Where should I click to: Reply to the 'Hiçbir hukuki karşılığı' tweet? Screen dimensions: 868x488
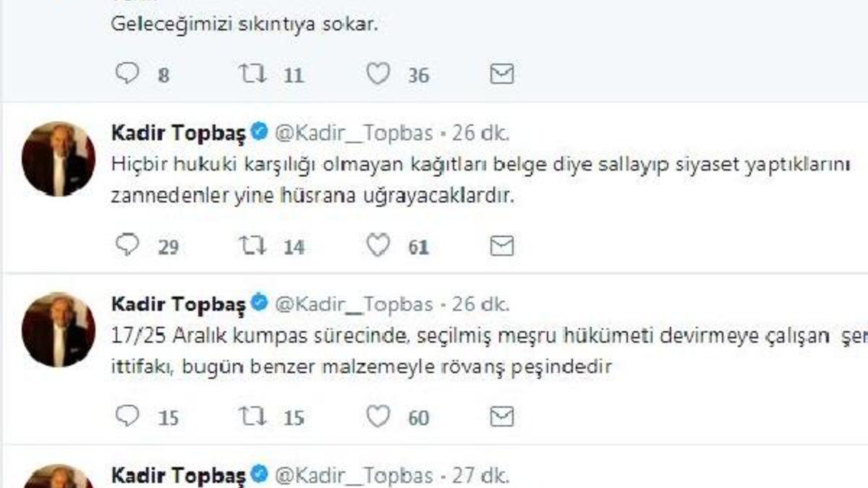(x=127, y=246)
